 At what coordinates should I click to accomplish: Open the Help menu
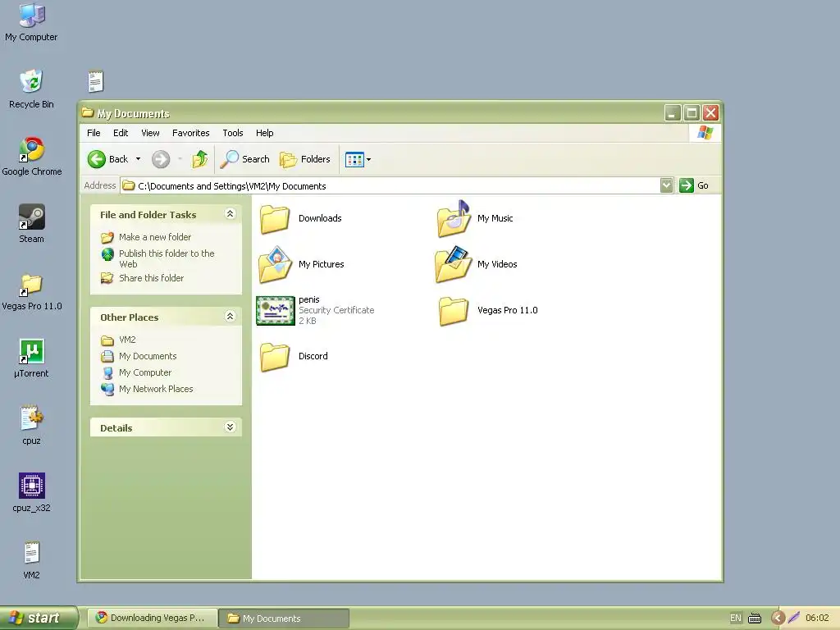coord(265,133)
